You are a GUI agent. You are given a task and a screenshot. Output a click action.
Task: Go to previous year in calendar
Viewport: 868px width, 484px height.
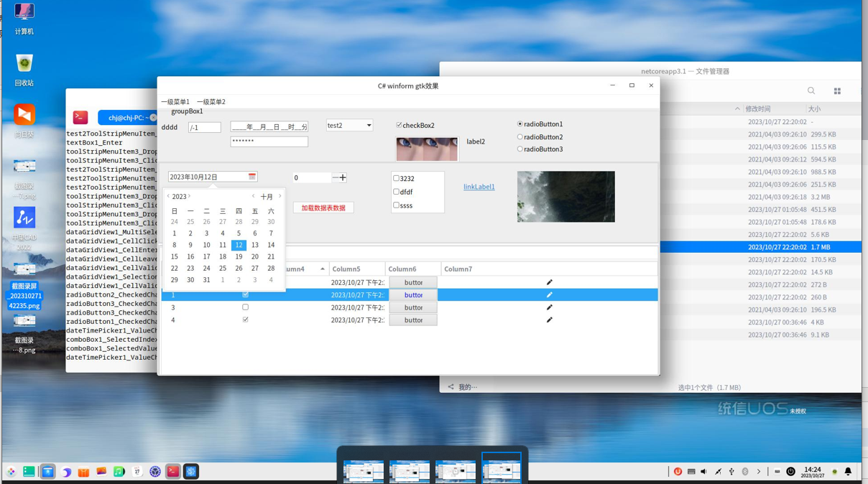click(x=168, y=196)
